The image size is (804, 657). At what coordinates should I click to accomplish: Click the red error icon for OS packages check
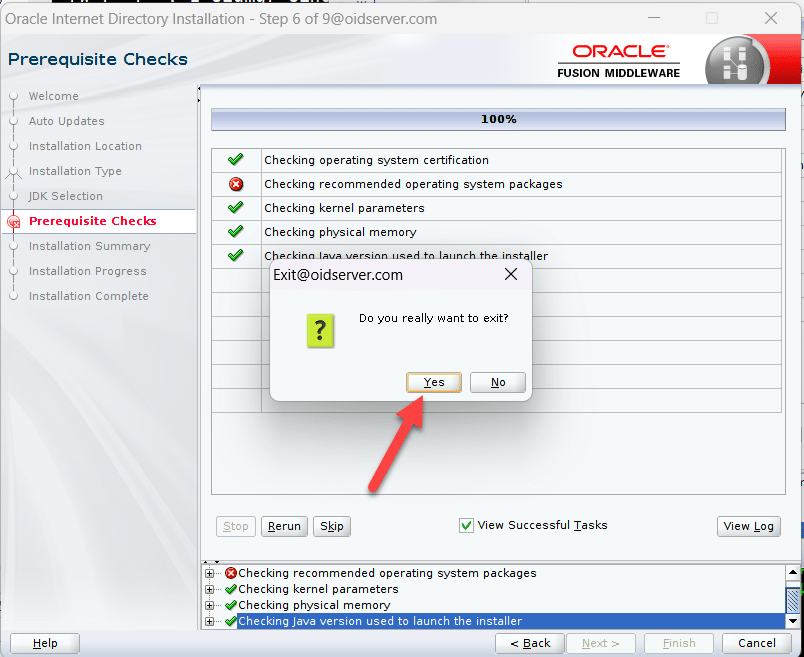point(236,184)
